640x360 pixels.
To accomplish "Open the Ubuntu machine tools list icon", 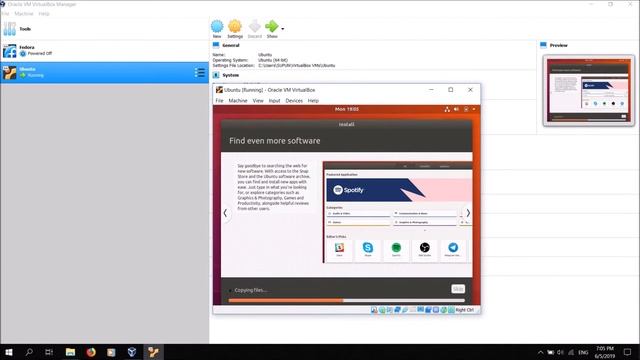I will tap(200, 73).
